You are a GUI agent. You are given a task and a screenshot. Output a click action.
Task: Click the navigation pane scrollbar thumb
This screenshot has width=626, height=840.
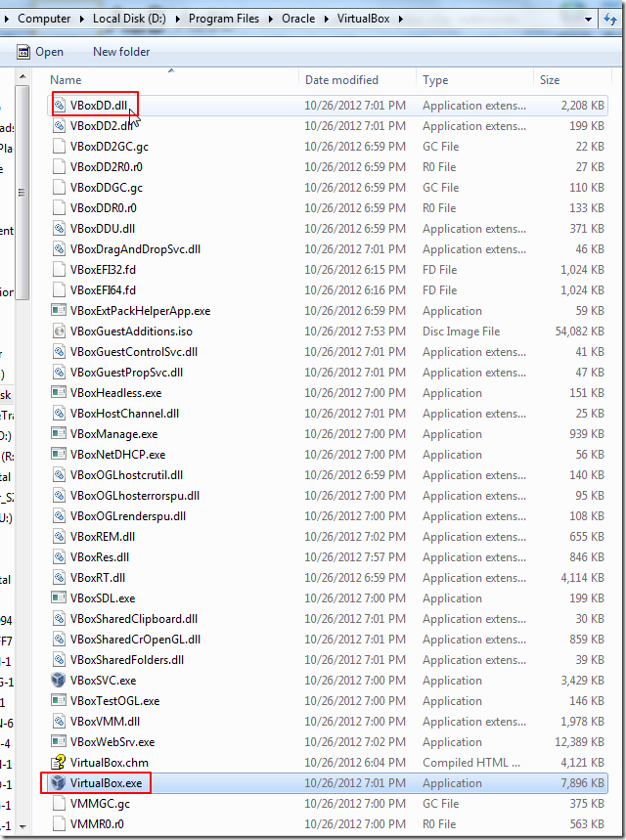tap(22, 193)
